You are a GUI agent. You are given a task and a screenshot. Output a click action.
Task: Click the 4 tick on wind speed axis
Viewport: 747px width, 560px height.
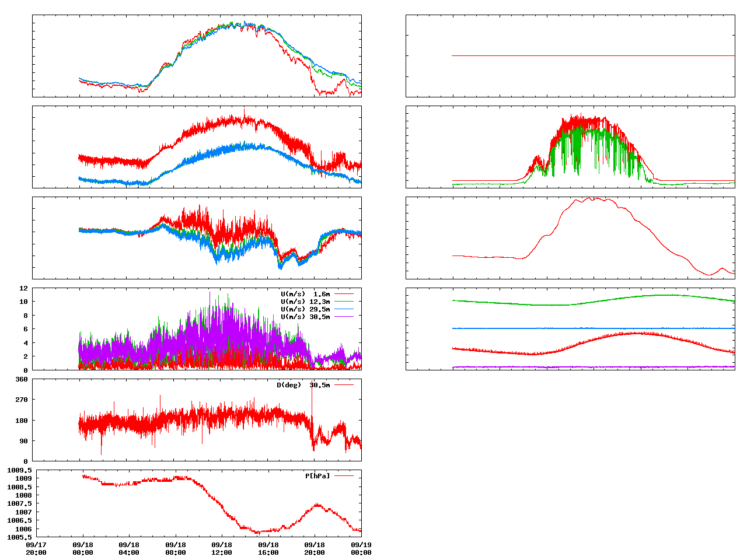pyautogui.click(x=25, y=343)
